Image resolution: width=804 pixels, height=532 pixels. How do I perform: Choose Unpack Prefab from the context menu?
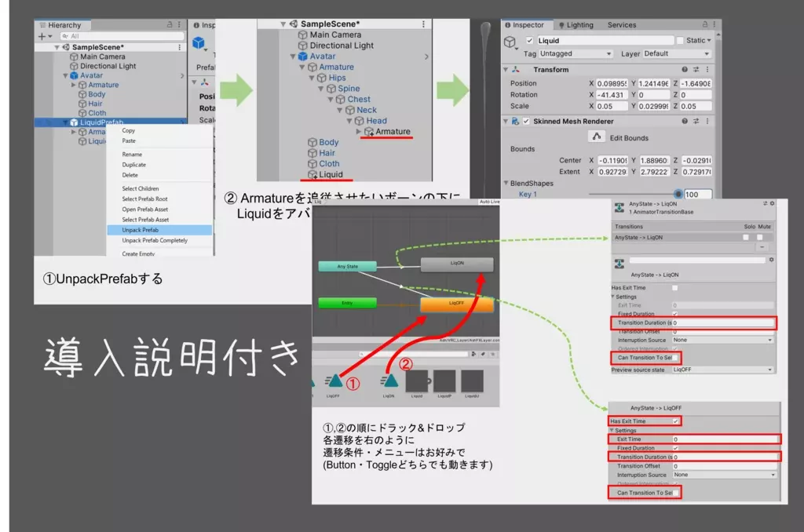pyautogui.click(x=159, y=230)
